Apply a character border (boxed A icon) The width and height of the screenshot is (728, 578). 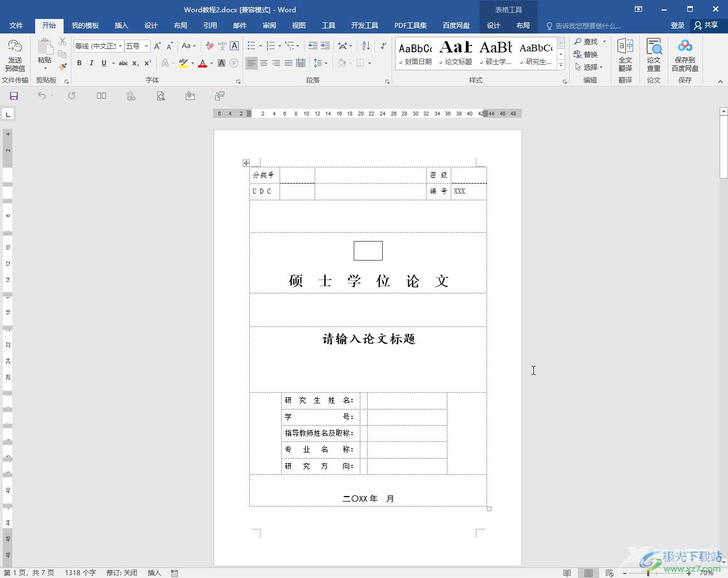click(x=234, y=46)
